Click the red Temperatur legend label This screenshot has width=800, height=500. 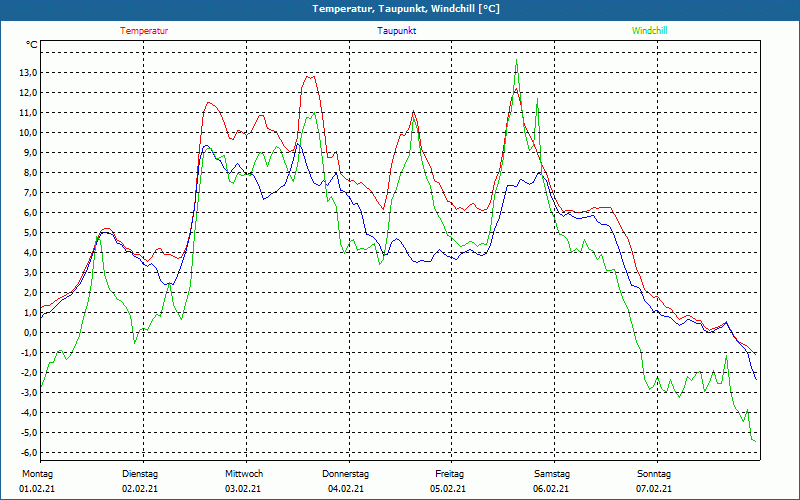pyautogui.click(x=144, y=31)
